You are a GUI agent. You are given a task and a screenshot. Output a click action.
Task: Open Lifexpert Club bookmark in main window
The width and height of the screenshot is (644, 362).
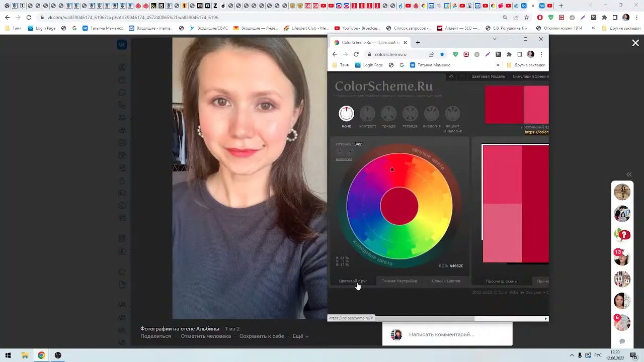[306, 28]
